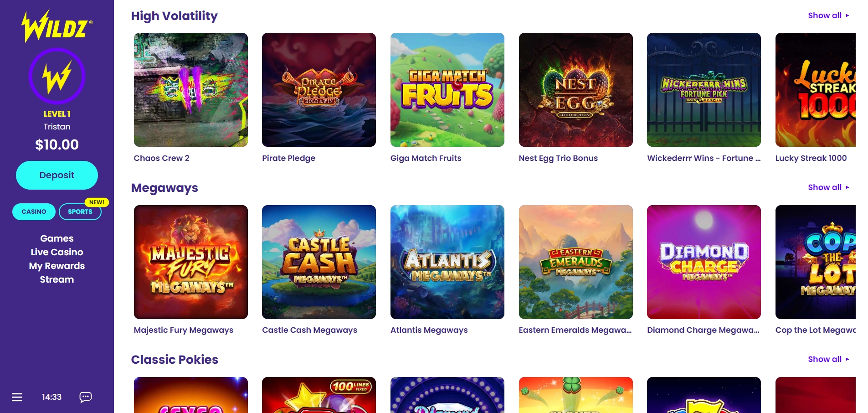The width and height of the screenshot is (868, 413).
Task: Switch to the CASINO toggle
Action: click(x=34, y=212)
